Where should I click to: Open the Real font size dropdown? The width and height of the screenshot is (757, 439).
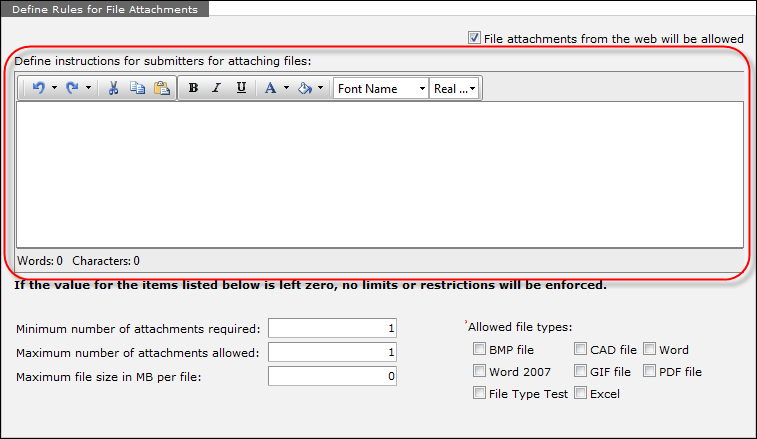pyautogui.click(x=455, y=89)
